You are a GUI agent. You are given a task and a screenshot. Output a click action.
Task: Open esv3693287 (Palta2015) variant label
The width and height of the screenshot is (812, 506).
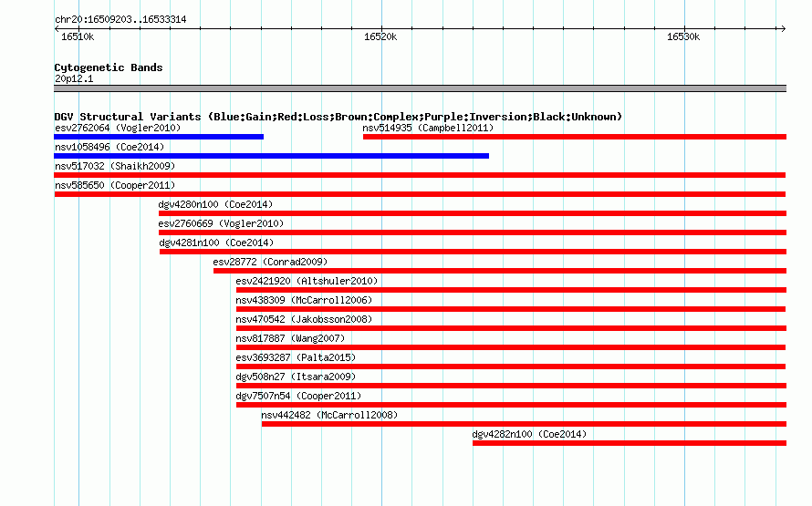[296, 357]
